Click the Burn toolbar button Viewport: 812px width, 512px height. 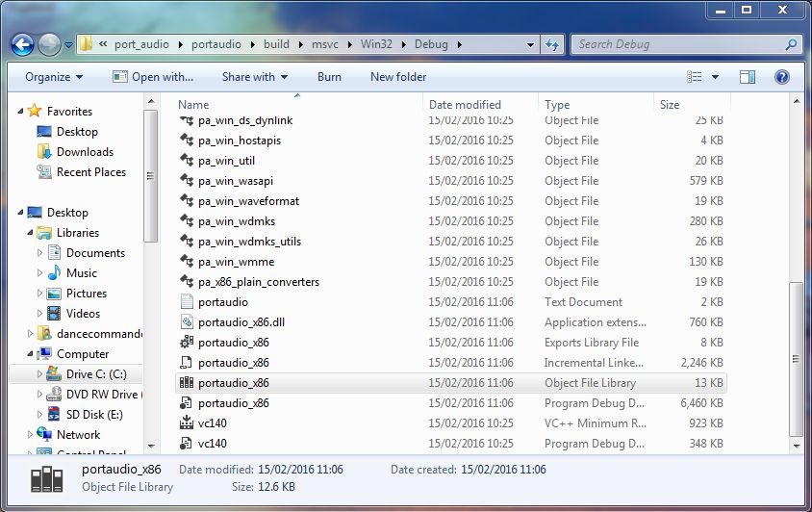[329, 77]
